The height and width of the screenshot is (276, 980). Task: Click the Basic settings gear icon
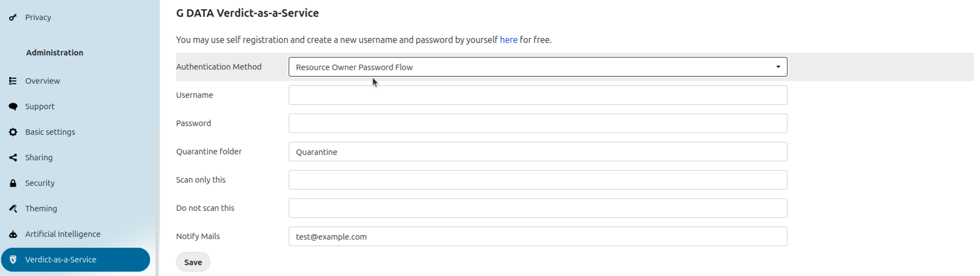pos(13,132)
